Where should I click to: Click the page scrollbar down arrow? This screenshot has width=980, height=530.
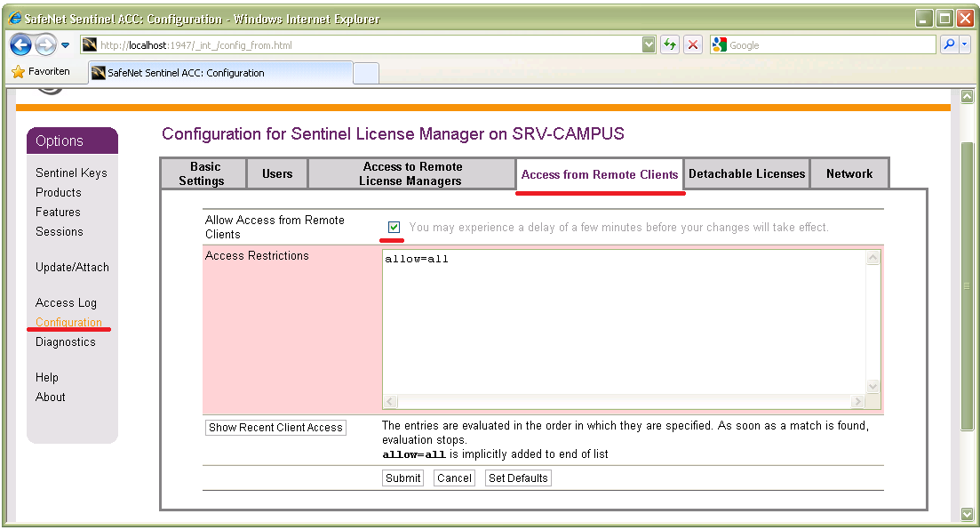point(967,514)
